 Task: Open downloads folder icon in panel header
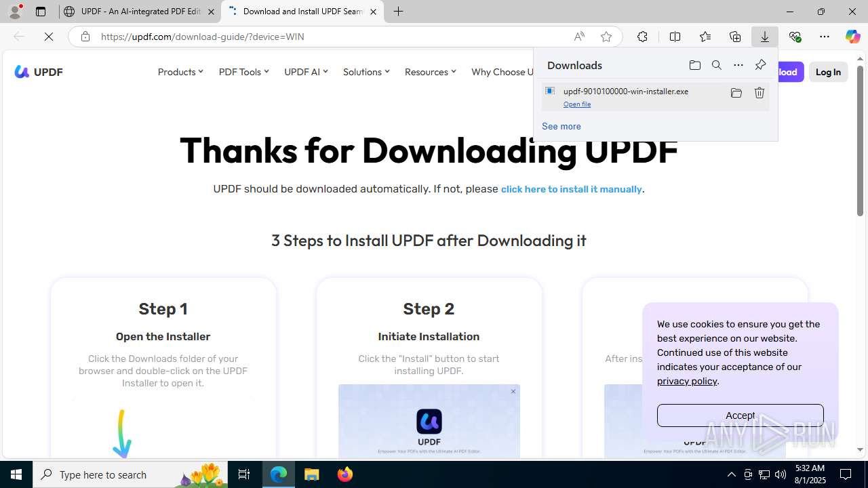coord(694,65)
